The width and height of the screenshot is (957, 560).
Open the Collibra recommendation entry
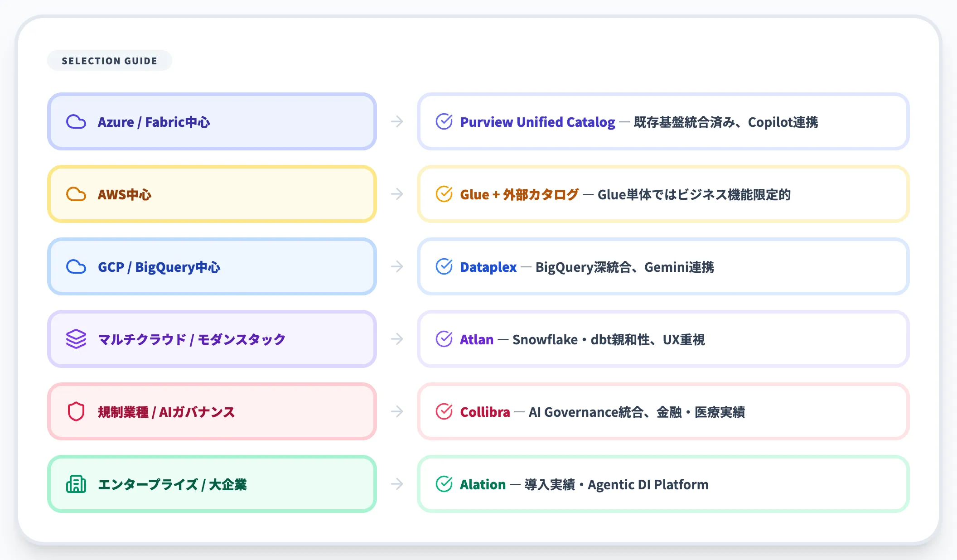[x=663, y=412]
